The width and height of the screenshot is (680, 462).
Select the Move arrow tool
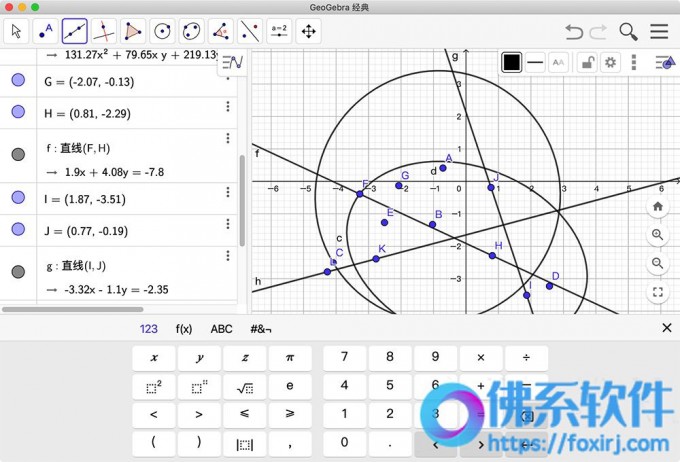(16, 31)
